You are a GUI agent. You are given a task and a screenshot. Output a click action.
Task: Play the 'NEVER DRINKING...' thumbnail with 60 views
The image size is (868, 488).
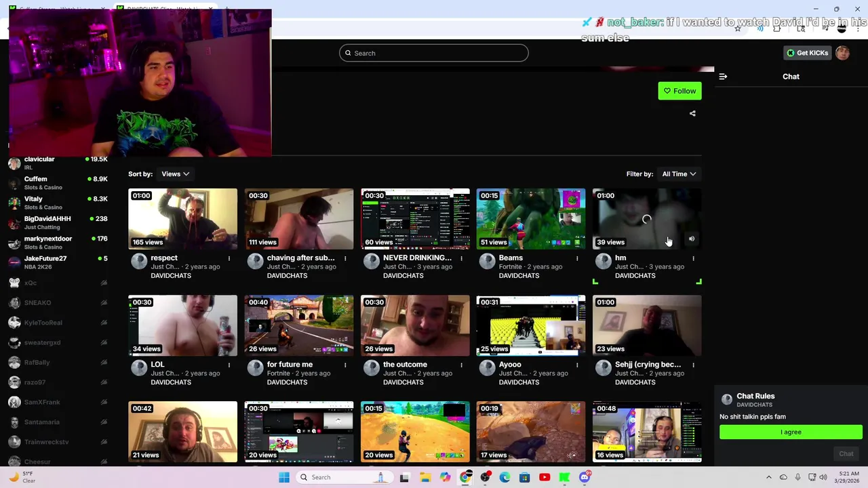[415, 219]
